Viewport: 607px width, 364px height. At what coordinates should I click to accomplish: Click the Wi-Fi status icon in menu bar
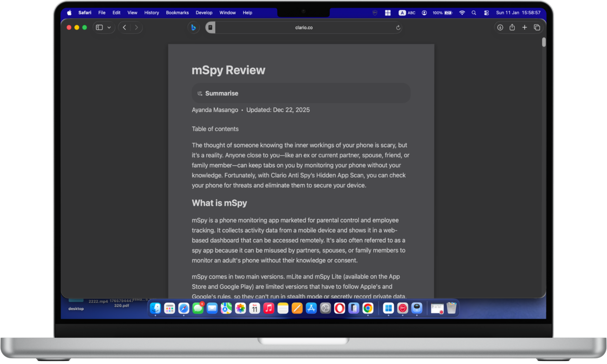[x=462, y=13]
